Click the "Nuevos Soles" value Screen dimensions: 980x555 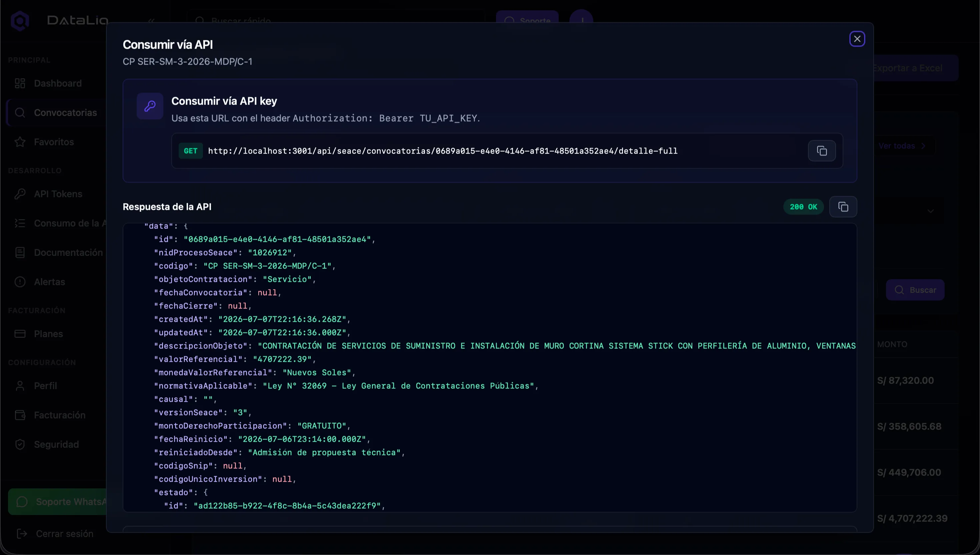(317, 373)
